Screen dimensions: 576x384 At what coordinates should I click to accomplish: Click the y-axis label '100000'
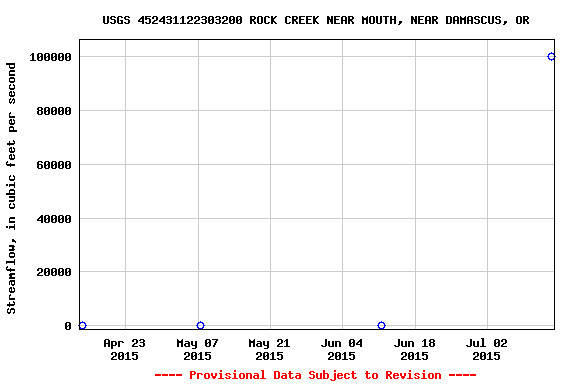click(x=50, y=57)
